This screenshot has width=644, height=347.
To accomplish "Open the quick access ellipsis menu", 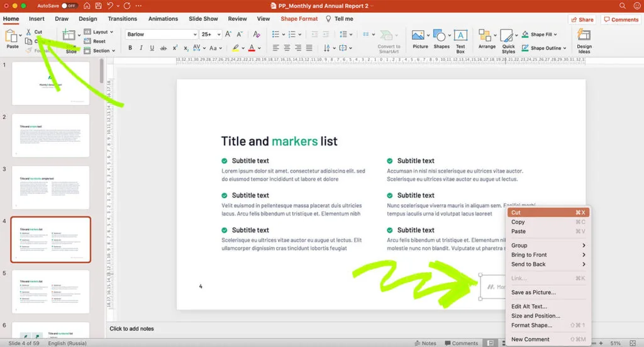I will tap(138, 6).
